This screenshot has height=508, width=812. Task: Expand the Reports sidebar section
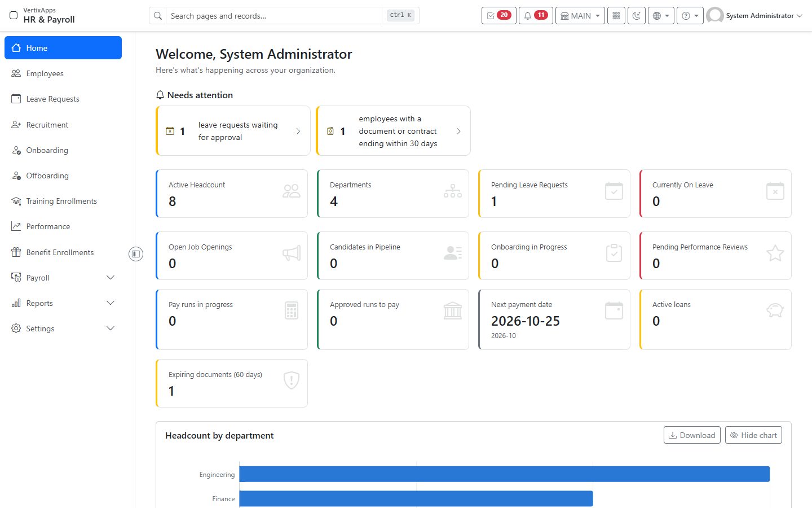63,303
